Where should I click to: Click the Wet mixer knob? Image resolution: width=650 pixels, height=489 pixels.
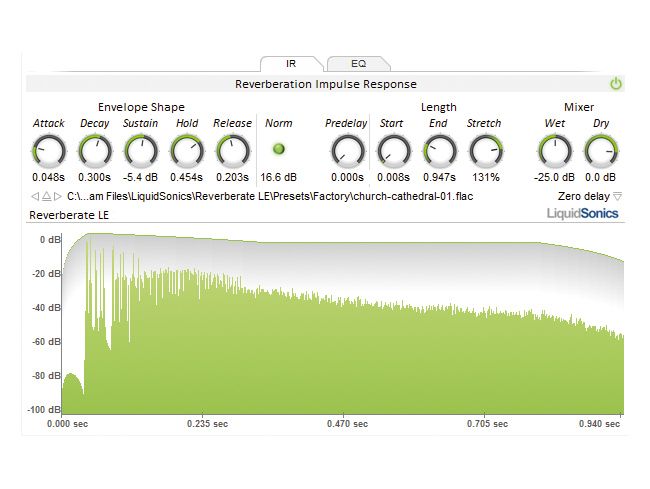[555, 151]
